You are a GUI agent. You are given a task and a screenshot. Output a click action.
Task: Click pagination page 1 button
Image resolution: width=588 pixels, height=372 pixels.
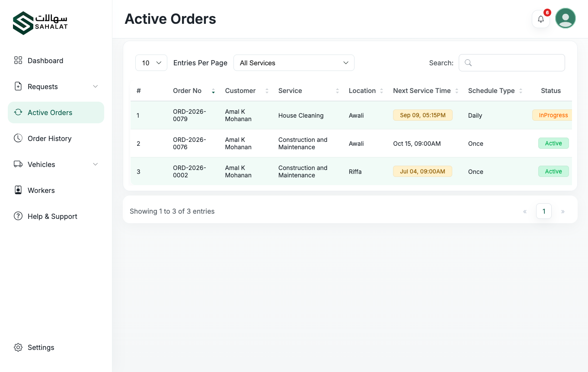pos(544,211)
